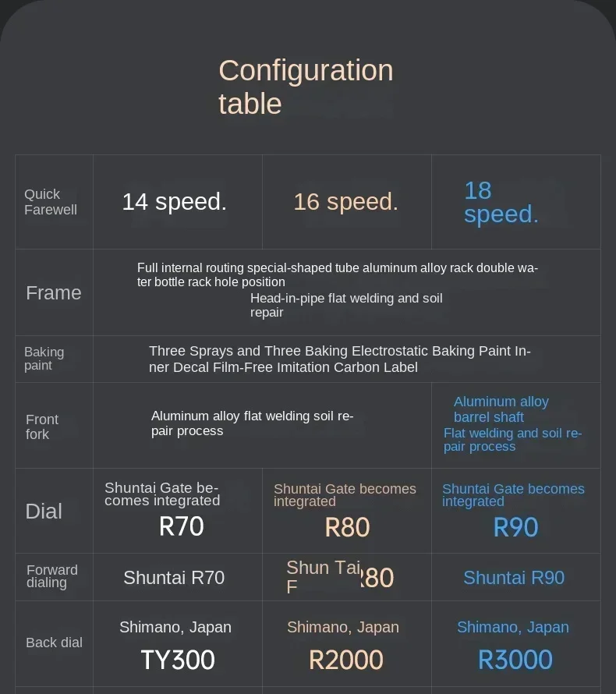The width and height of the screenshot is (616, 694).
Task: Click the R3000 back dial value
Action: pyautogui.click(x=515, y=660)
